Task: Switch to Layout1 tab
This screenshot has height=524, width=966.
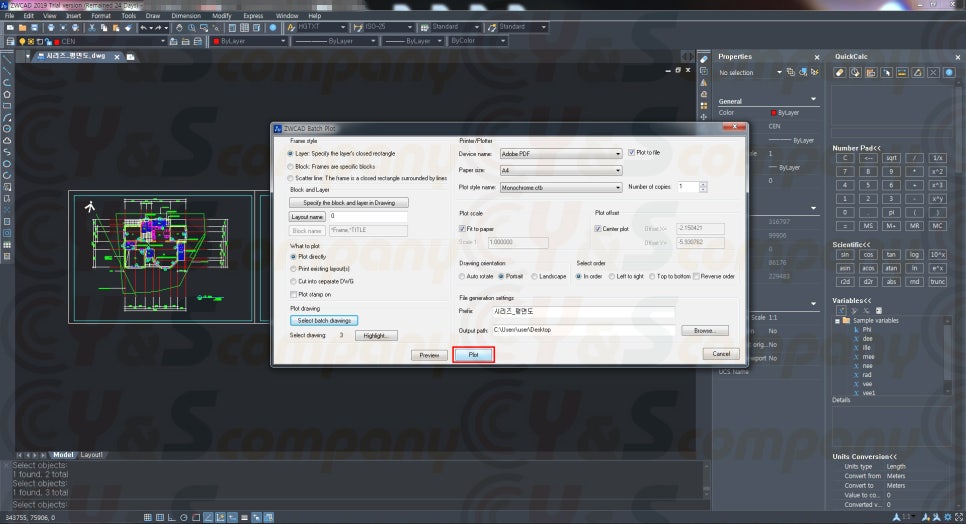Action: tap(91, 455)
